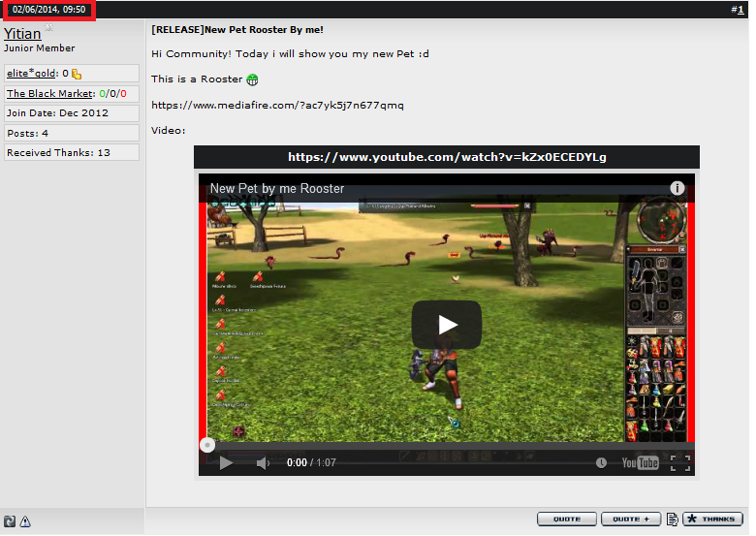Open the elite*gold link
The image size is (756, 536).
coord(31,74)
